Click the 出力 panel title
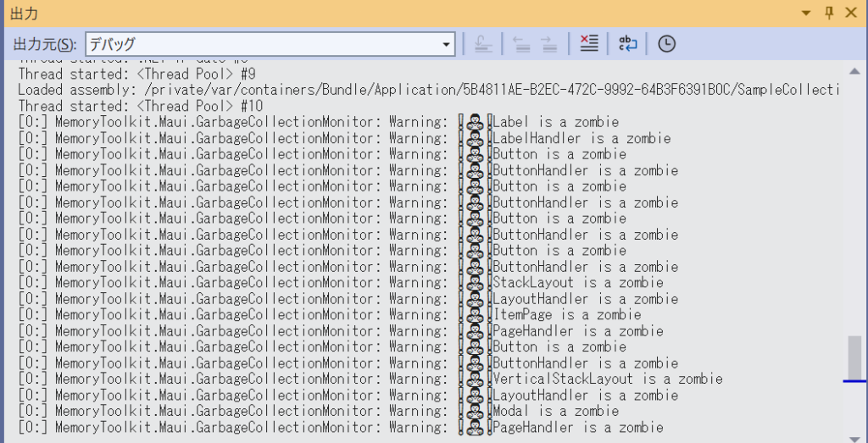The width and height of the screenshot is (868, 443). pyautogui.click(x=25, y=14)
